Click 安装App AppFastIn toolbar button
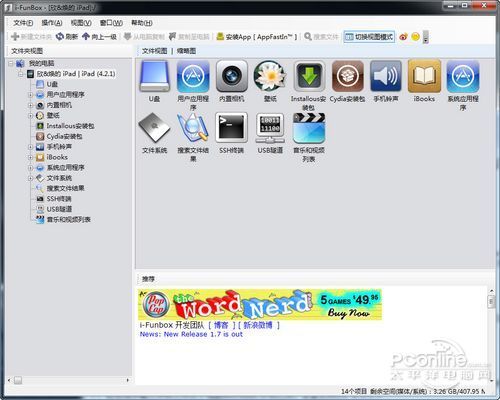Image resolution: width=500 pixels, height=400 pixels. (256, 37)
